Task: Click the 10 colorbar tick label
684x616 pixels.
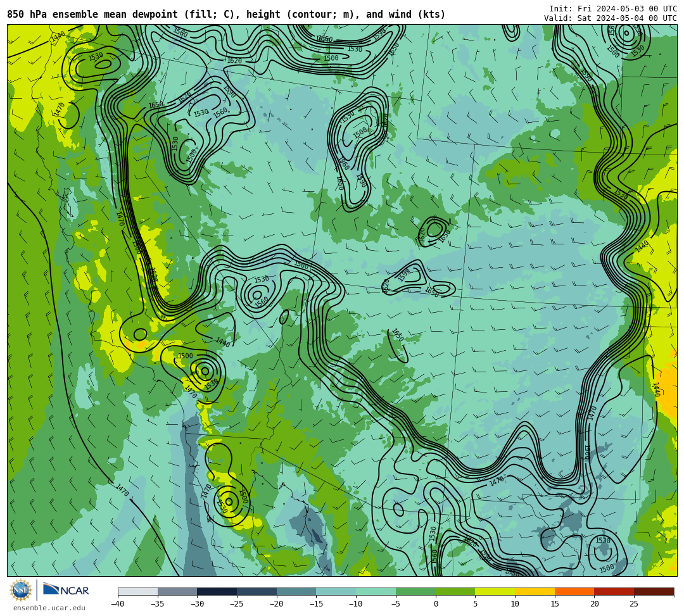Action: [x=515, y=604]
